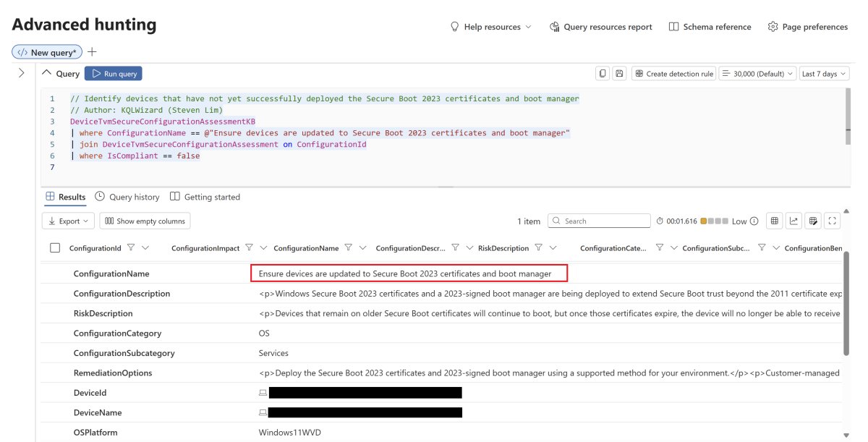868x442 pixels.
Task: Show empty columns in results
Action: 145,221
